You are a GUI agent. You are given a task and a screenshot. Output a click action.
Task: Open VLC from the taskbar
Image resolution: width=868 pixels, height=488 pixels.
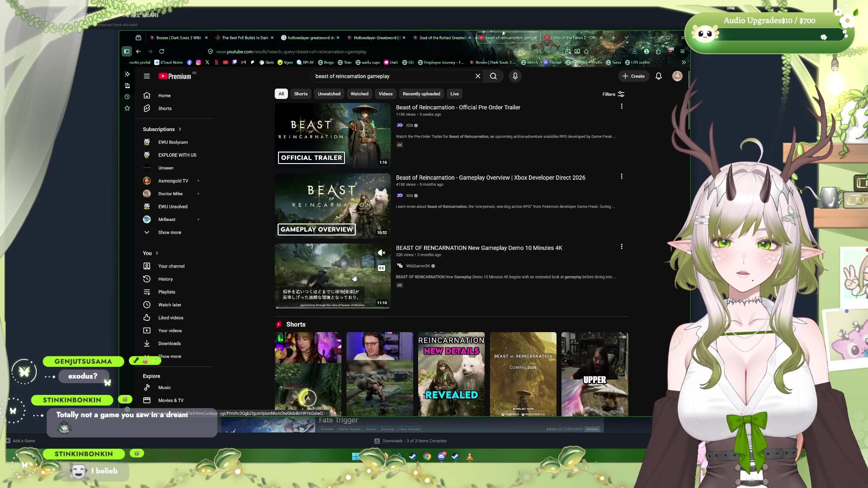tap(470, 456)
